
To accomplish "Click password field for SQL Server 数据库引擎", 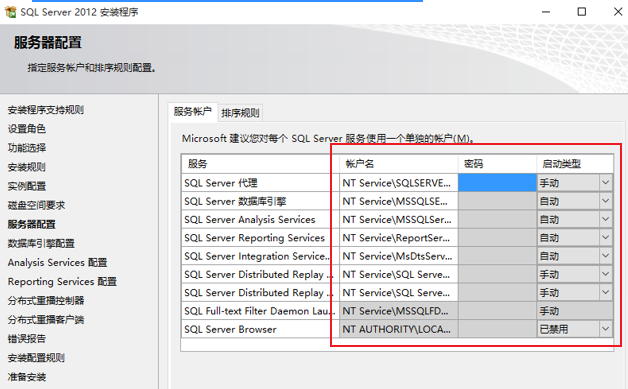I will [x=497, y=201].
